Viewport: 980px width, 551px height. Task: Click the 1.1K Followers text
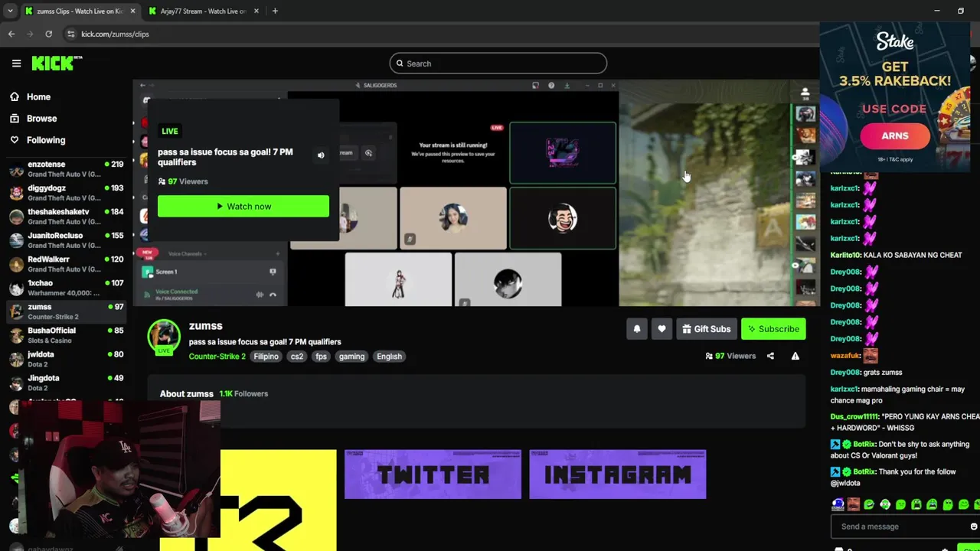(243, 394)
